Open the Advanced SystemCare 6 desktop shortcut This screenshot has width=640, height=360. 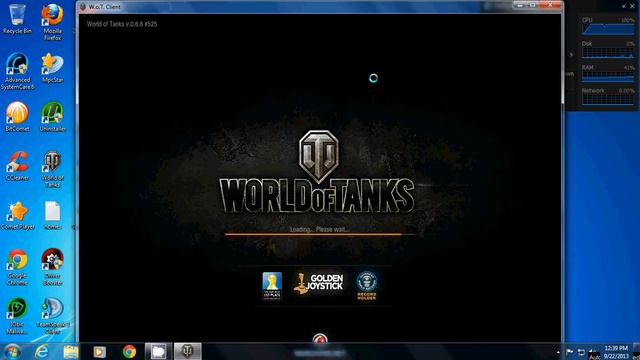click(x=17, y=71)
